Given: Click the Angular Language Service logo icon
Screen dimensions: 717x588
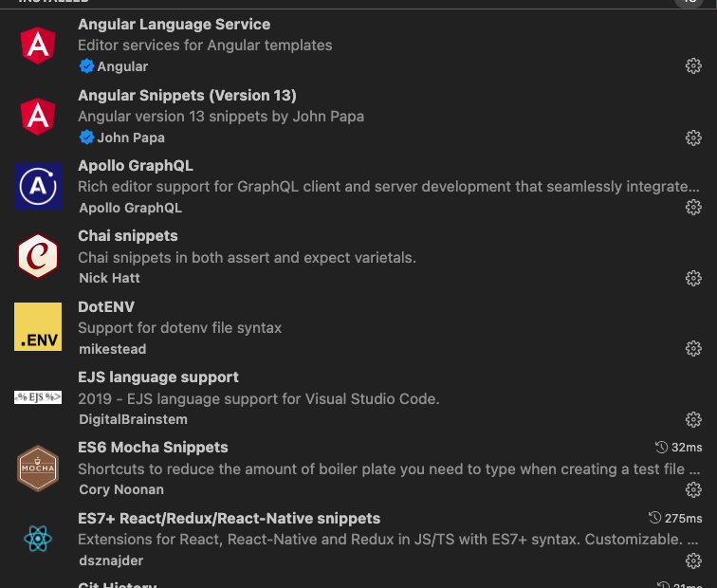Looking at the screenshot, I should (38, 46).
